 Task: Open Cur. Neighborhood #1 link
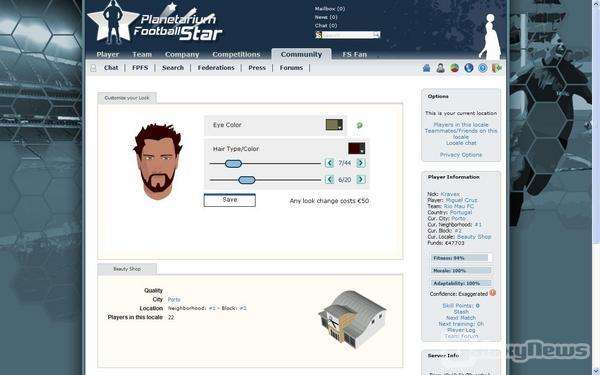point(478,225)
